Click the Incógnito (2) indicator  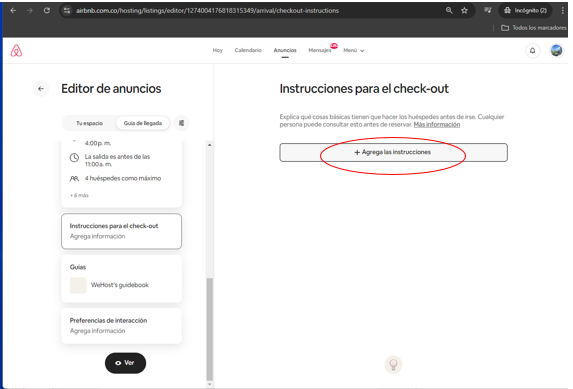point(525,11)
